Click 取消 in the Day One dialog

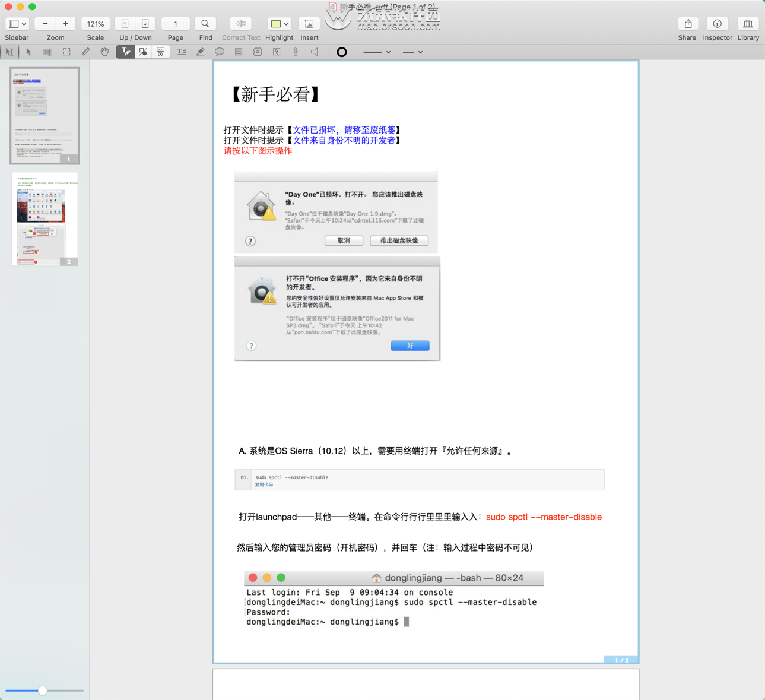344,240
